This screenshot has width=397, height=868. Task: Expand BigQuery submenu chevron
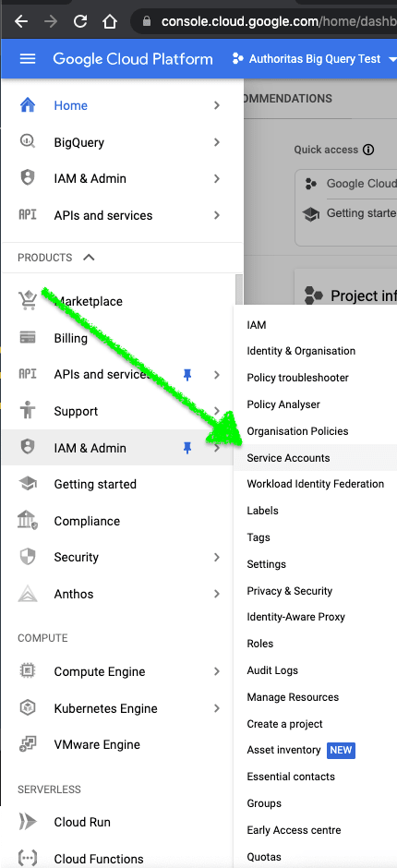[217, 142]
